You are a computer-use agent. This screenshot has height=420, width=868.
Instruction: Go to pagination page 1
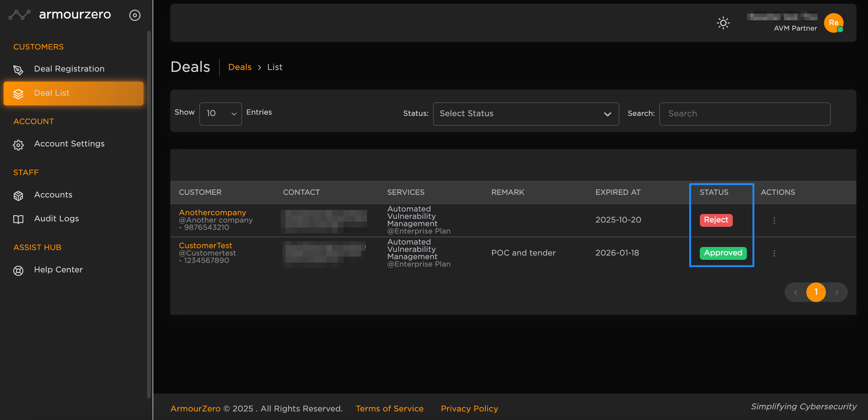(x=816, y=292)
